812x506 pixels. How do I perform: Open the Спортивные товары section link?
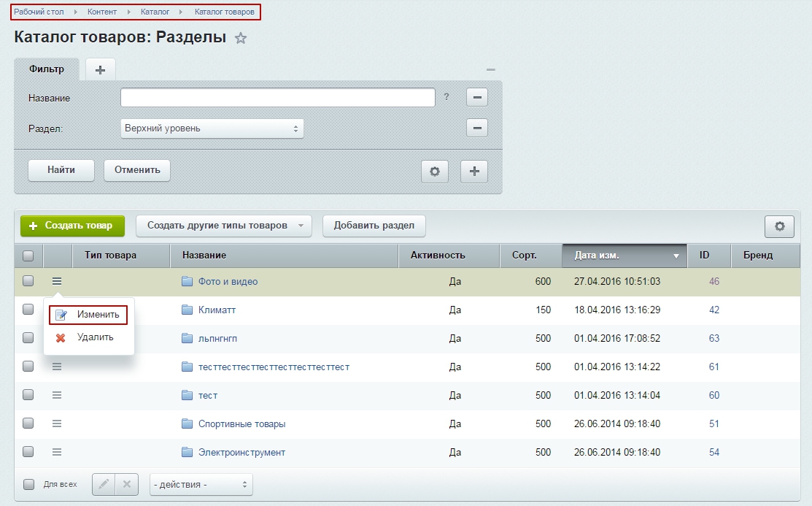tap(241, 423)
